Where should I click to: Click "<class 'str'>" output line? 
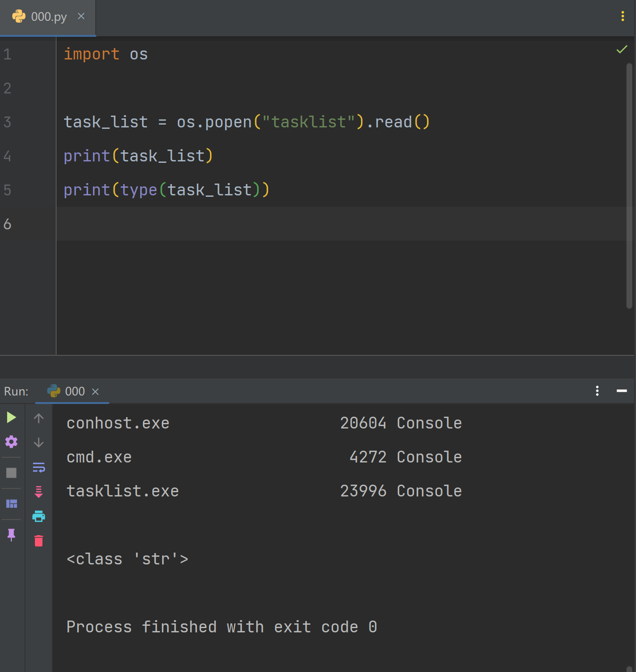127,559
